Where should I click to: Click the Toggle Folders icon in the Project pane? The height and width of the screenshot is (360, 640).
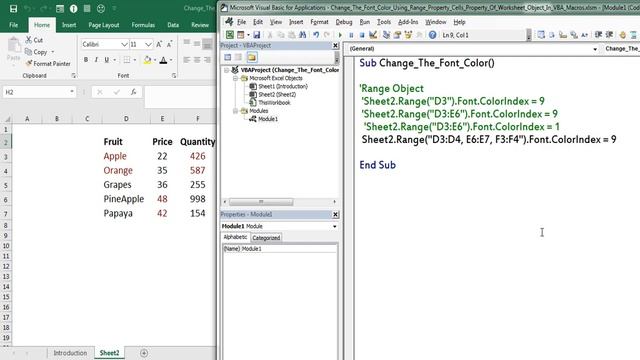click(252, 57)
